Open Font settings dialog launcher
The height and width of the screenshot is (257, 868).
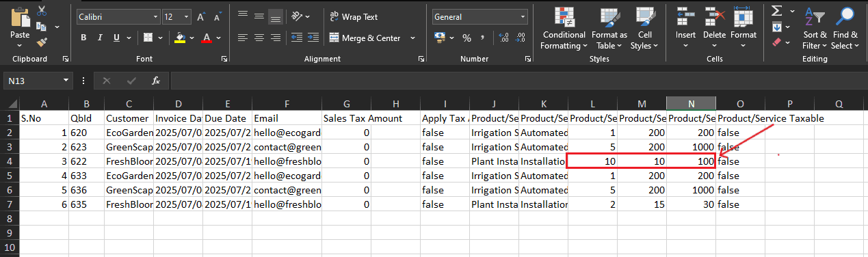pyautogui.click(x=224, y=59)
